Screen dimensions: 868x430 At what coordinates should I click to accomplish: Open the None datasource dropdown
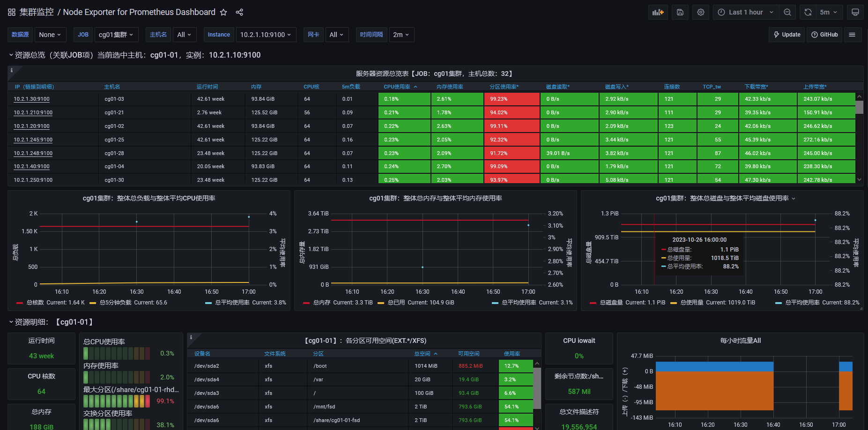[x=51, y=35]
